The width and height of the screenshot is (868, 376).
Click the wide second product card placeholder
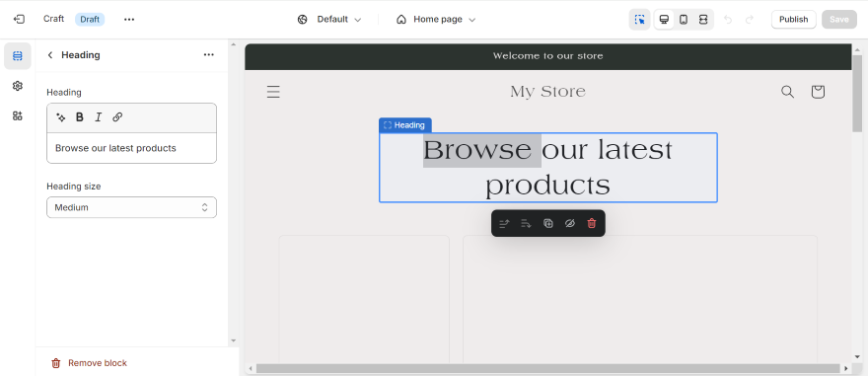[640, 299]
